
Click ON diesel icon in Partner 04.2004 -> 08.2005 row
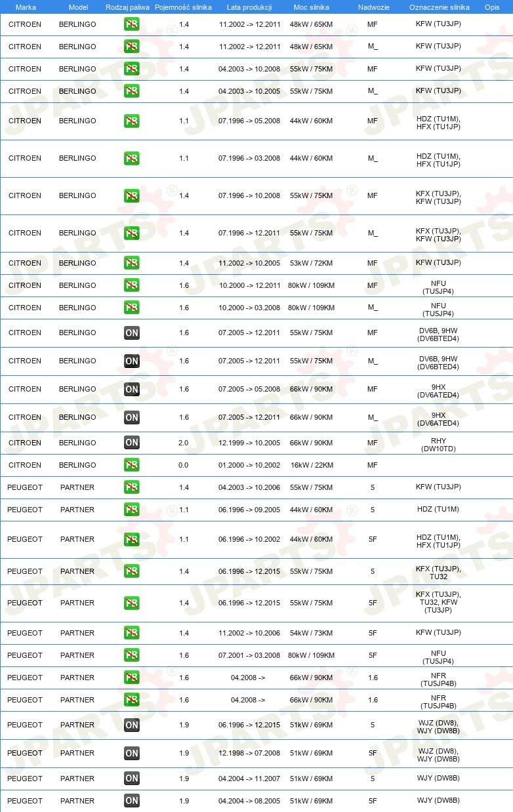click(132, 801)
